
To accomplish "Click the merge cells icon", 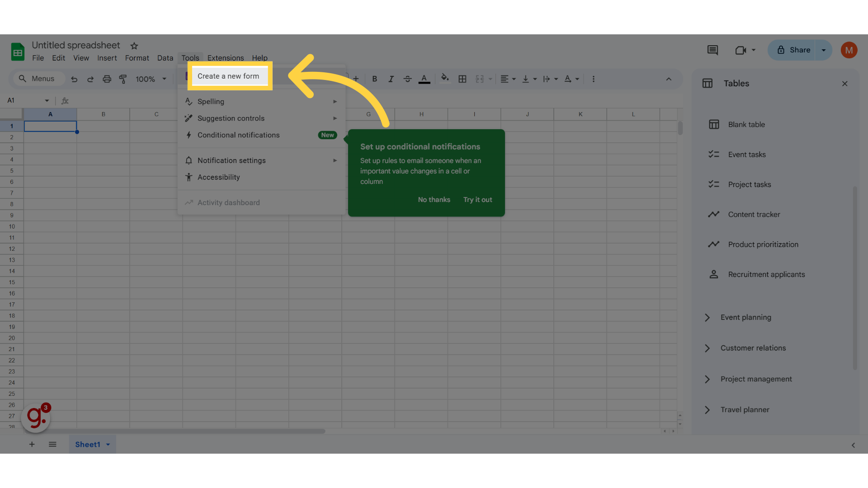I will pyautogui.click(x=480, y=79).
